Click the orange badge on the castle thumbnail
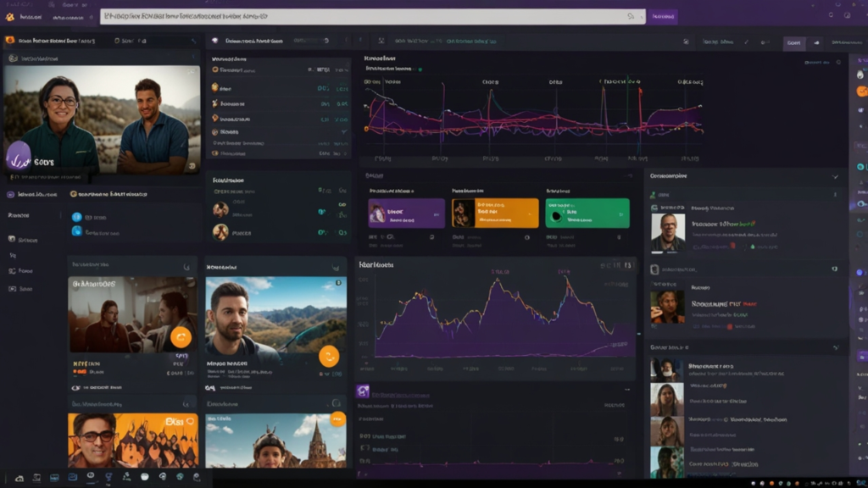 pos(337,419)
